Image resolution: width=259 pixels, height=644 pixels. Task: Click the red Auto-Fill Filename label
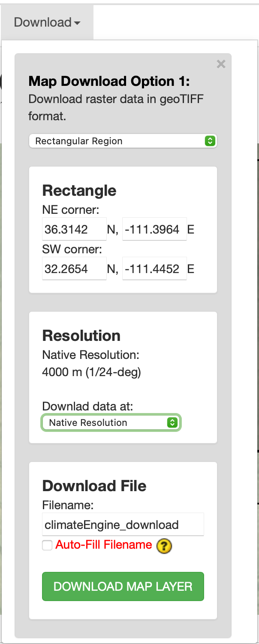(x=104, y=545)
